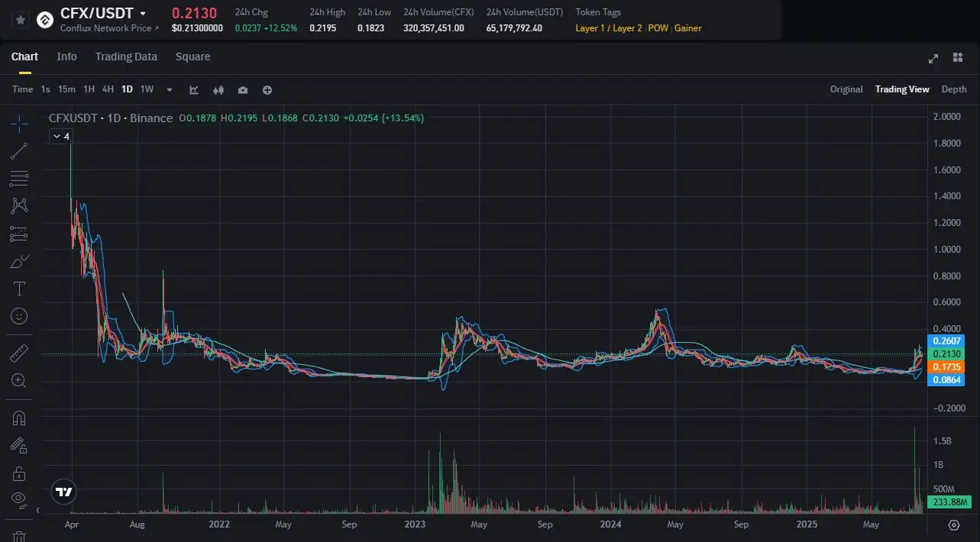Screen dimensions: 980x542
Task: Open the Square tab
Action: point(192,56)
